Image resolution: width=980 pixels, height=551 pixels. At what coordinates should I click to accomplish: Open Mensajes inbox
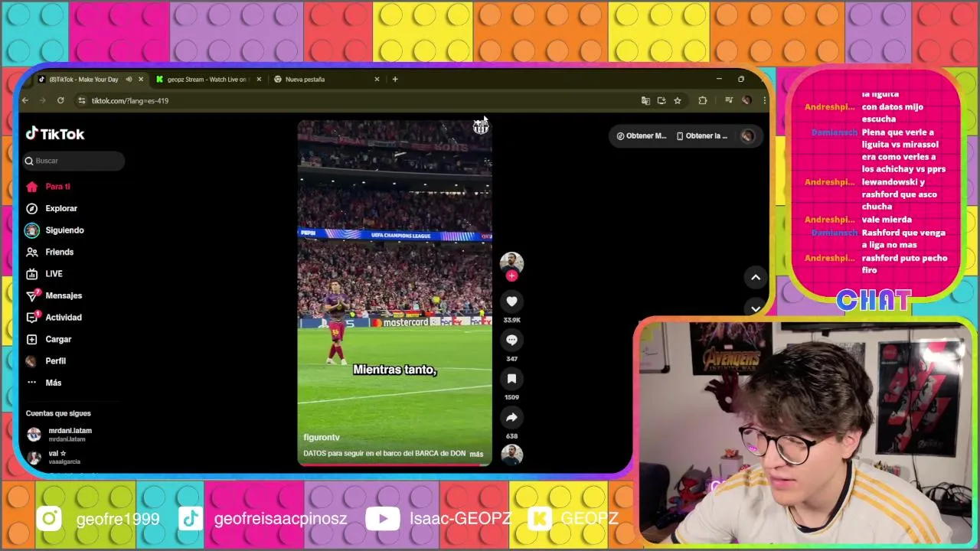pyautogui.click(x=54, y=295)
